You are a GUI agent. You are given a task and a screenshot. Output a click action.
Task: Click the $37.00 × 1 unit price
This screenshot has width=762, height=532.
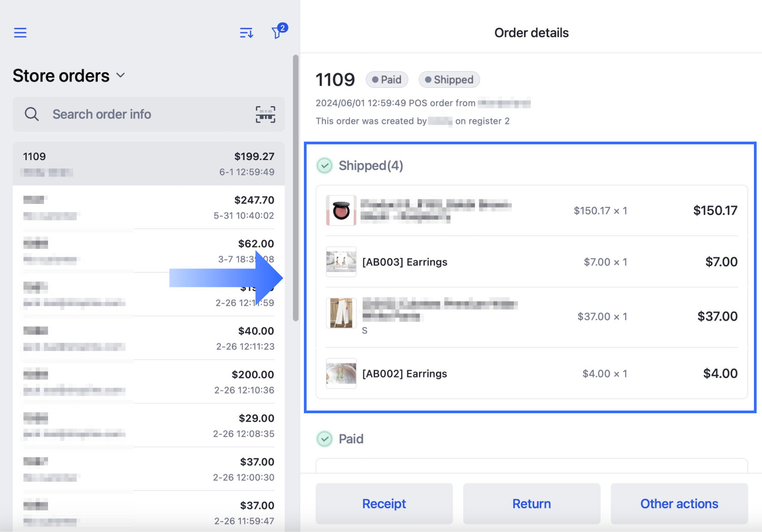(602, 316)
